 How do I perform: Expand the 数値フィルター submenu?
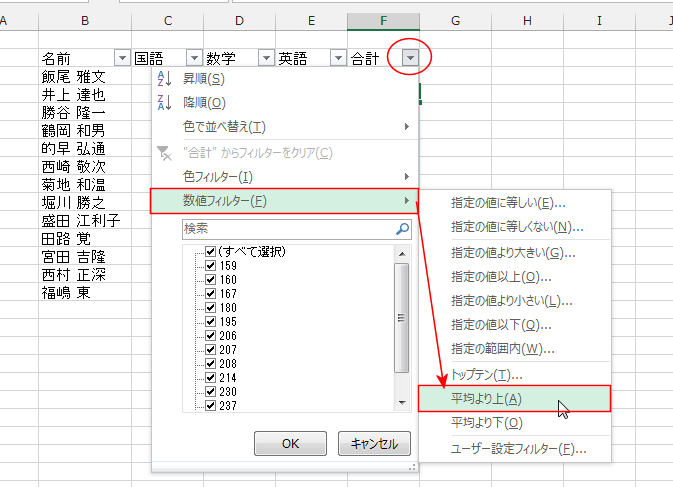click(x=284, y=201)
